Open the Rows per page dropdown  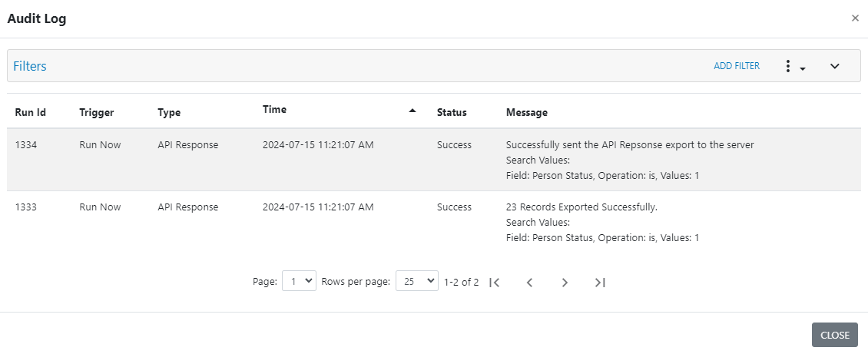(416, 282)
